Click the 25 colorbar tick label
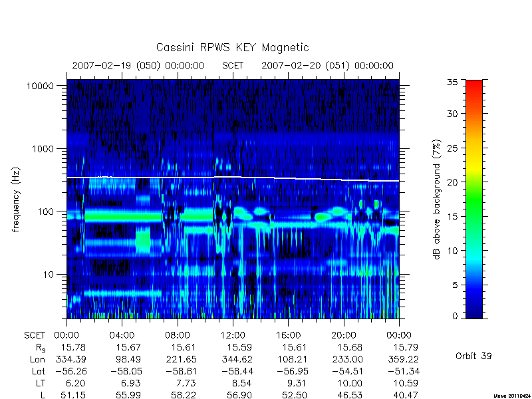This screenshot has height=399, width=532. click(452, 148)
